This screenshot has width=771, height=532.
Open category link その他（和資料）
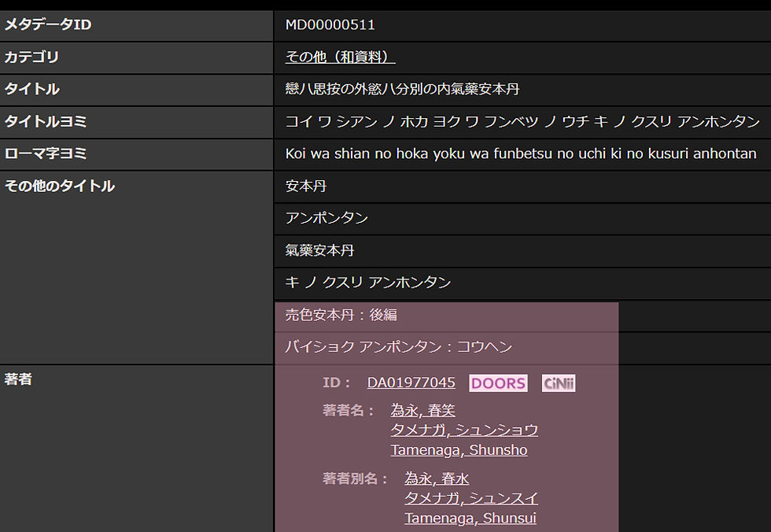point(340,57)
